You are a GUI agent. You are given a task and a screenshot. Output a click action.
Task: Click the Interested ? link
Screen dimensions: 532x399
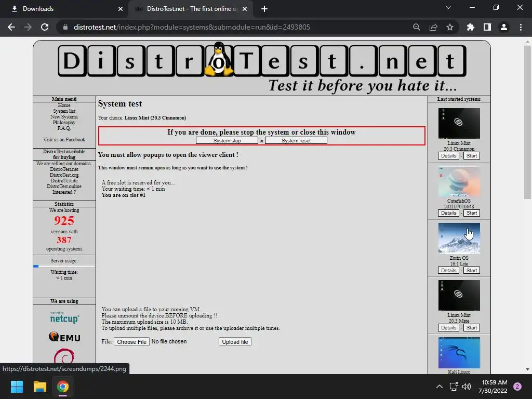64,192
